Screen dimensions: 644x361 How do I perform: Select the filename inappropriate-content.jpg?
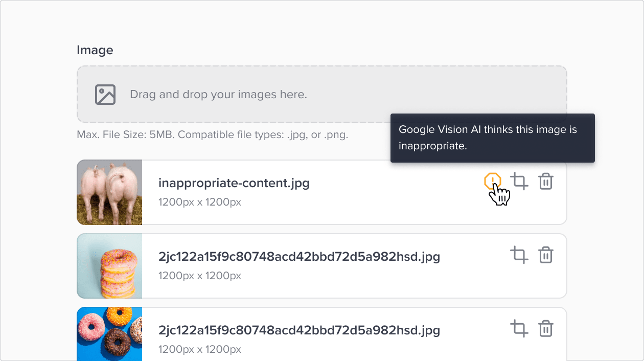[234, 183]
